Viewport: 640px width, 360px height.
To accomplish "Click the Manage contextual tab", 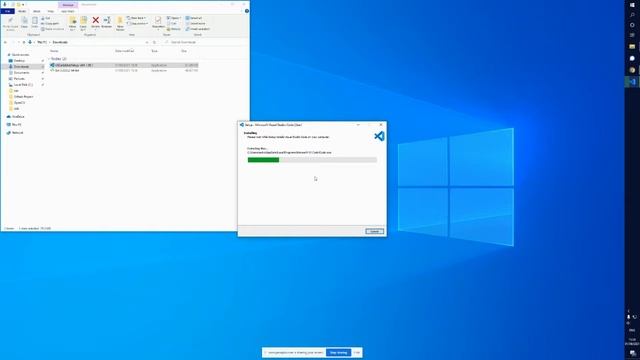I will tap(68, 5).
